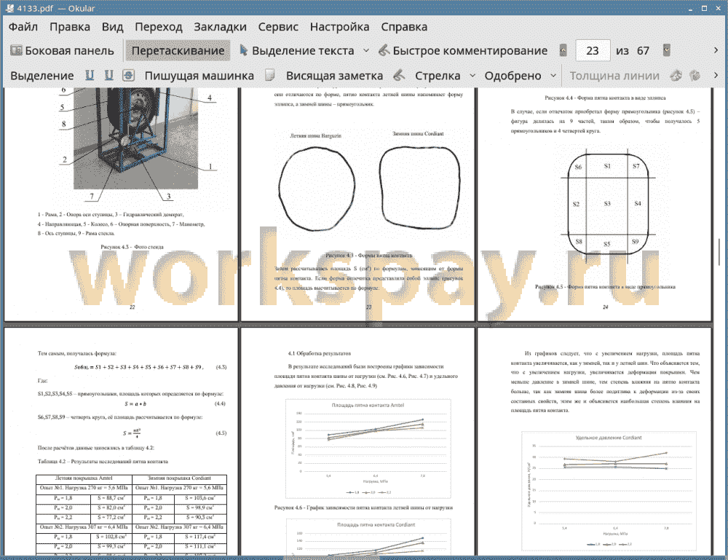Open the Одобрено stamp dropdown
The image size is (728, 560).
click(553, 76)
